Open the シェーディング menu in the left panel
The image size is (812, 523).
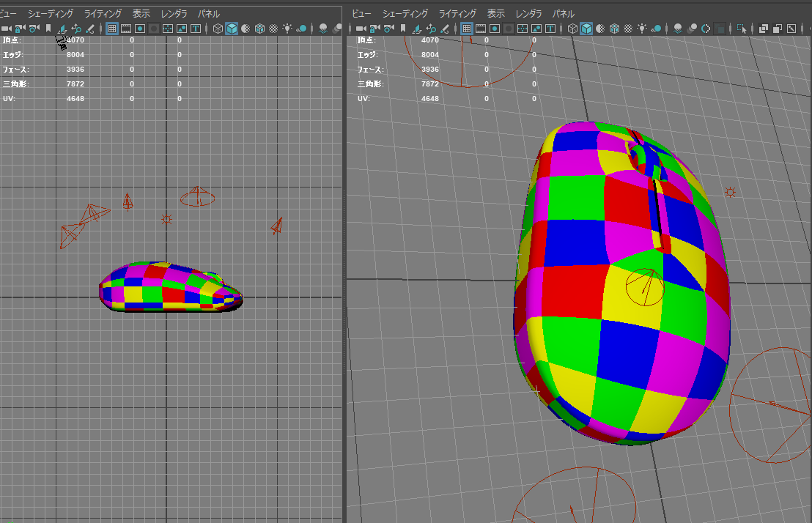[51, 13]
